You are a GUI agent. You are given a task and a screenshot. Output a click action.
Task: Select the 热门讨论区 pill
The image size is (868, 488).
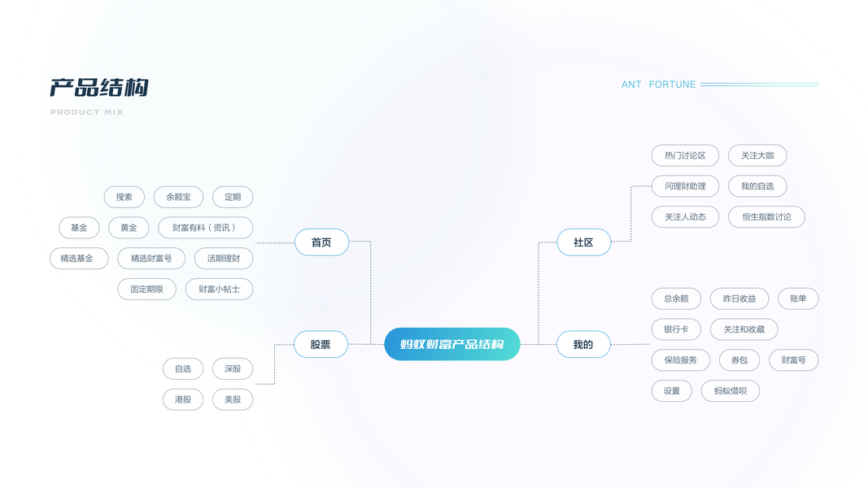coord(685,155)
